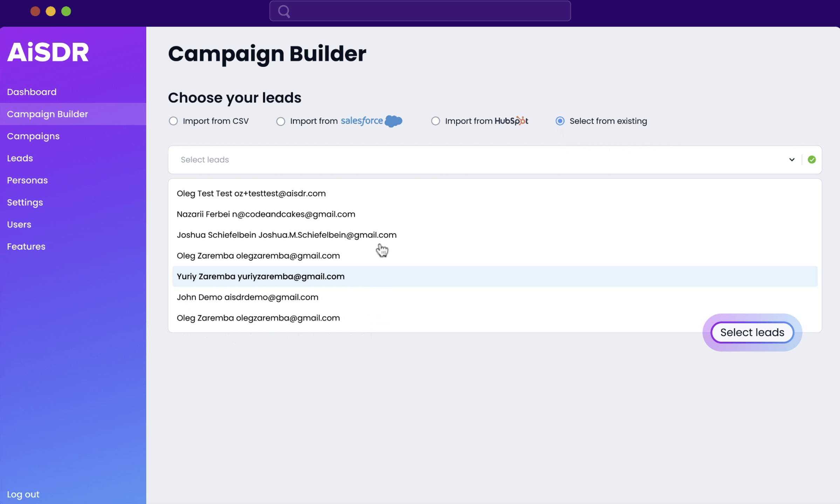840x504 pixels.
Task: Click the search magnifier icon
Action: (x=284, y=12)
